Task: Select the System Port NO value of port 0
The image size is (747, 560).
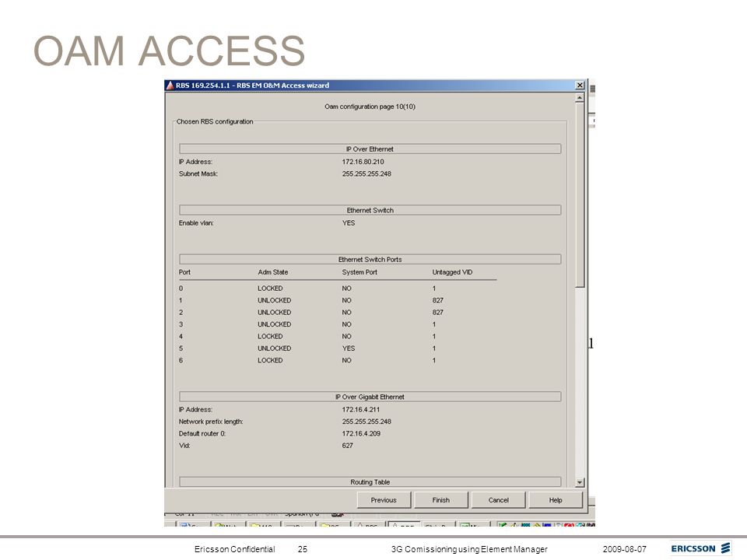Action: click(x=346, y=289)
